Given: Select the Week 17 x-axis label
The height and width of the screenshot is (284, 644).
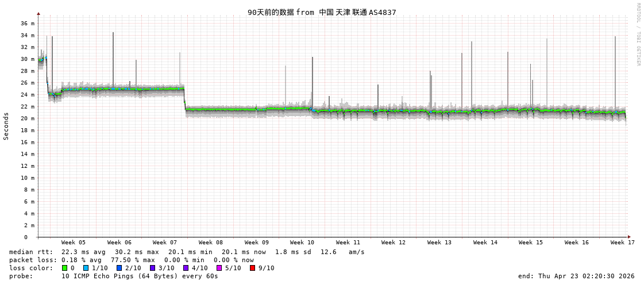Looking at the screenshot, I should pyautogui.click(x=622, y=243).
